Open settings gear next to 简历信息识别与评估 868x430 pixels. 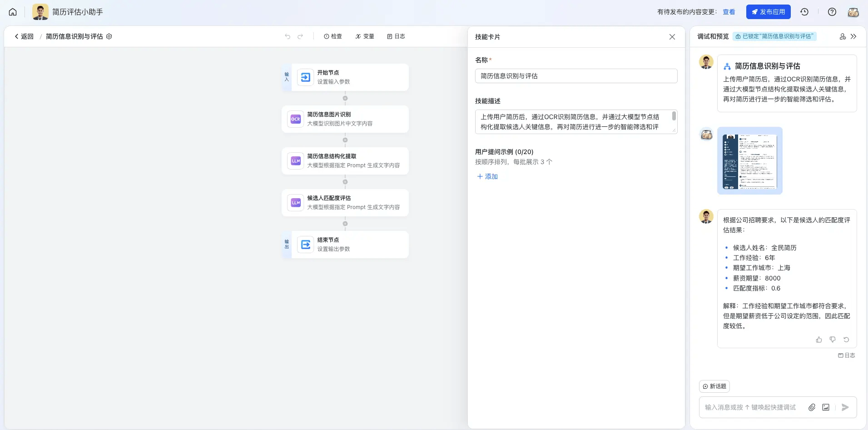109,36
